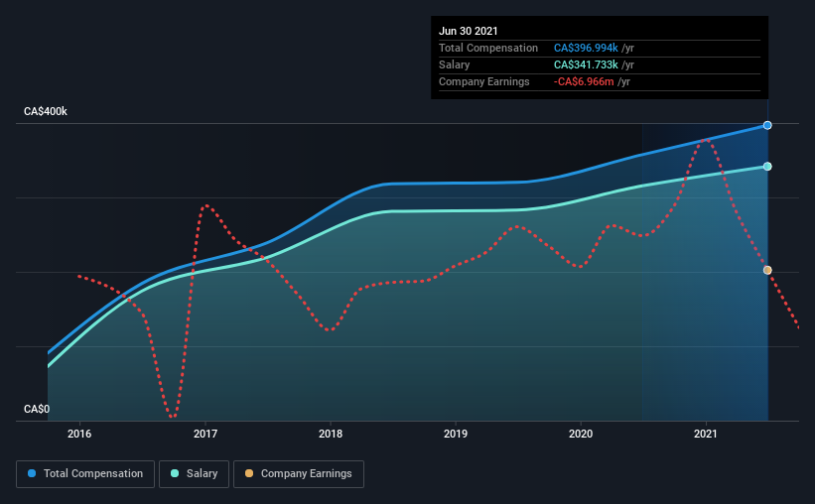Select the 2016 x-axis label
Image resolution: width=815 pixels, height=504 pixels.
pos(79,434)
